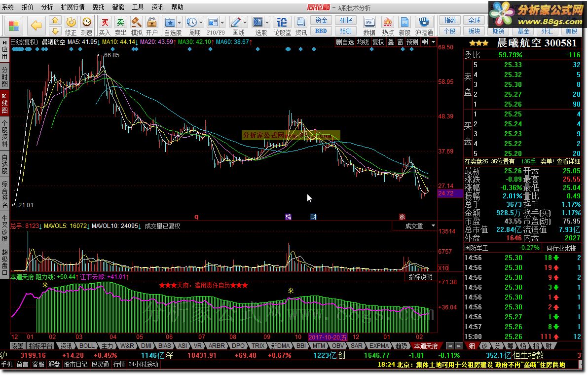Viewport: 588px width, 375px height.
Task: Click the chart panel collapse arrow icon
Action: 425,42
